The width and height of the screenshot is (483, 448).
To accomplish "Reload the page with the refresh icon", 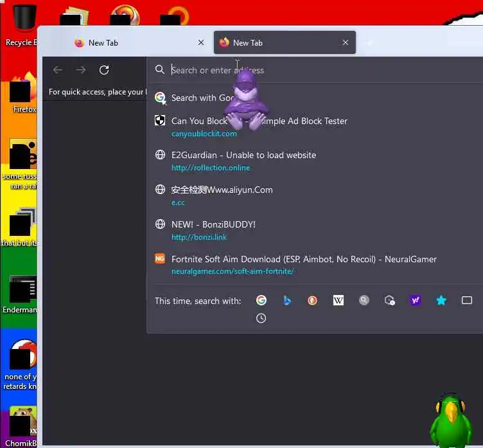I will coord(104,70).
